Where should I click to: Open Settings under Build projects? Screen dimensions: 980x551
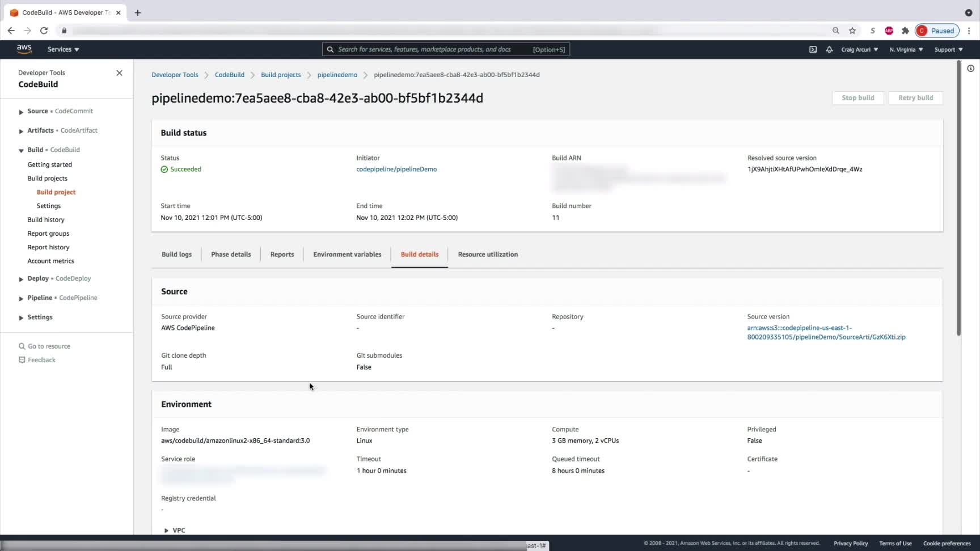pos(49,206)
